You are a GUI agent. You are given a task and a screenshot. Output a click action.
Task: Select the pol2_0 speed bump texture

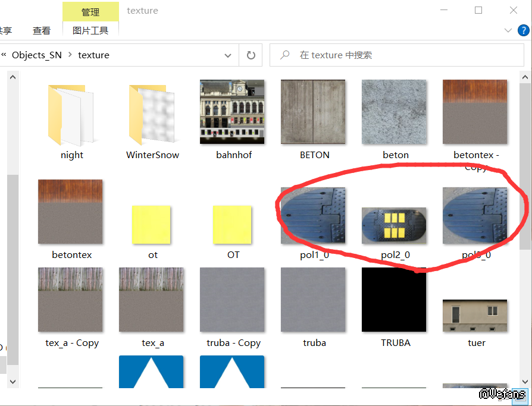pos(395,226)
